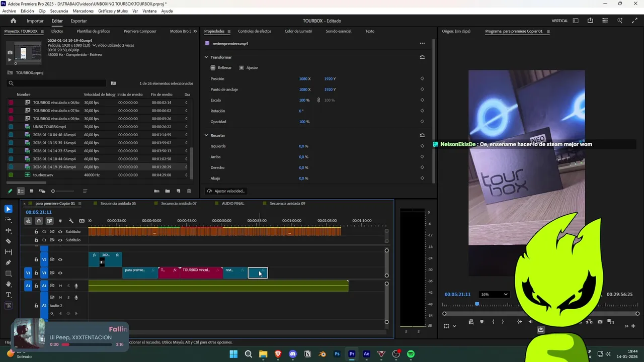Toggle Posición keyframe stopwatch
644x362 pixels.
coord(422,79)
